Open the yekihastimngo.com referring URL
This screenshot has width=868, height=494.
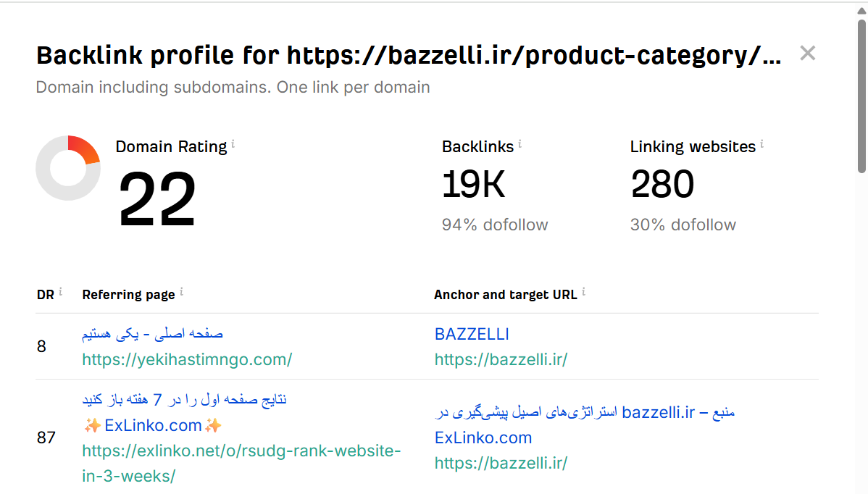coord(187,359)
